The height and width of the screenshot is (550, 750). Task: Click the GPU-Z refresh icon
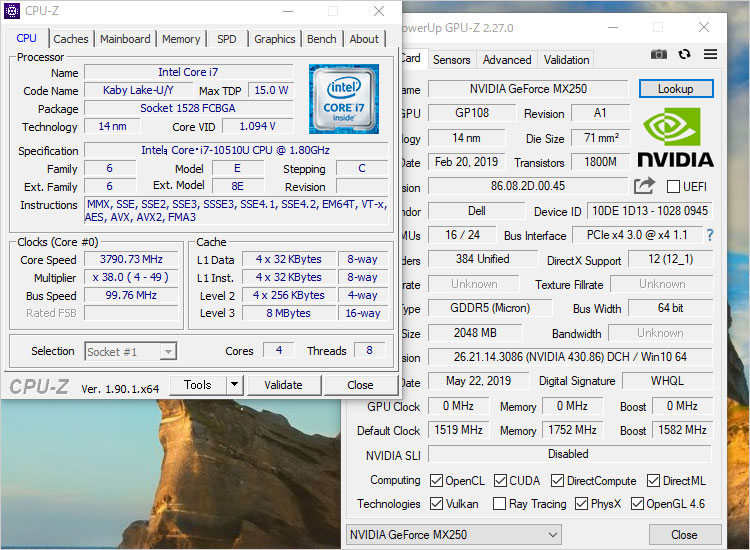click(684, 55)
